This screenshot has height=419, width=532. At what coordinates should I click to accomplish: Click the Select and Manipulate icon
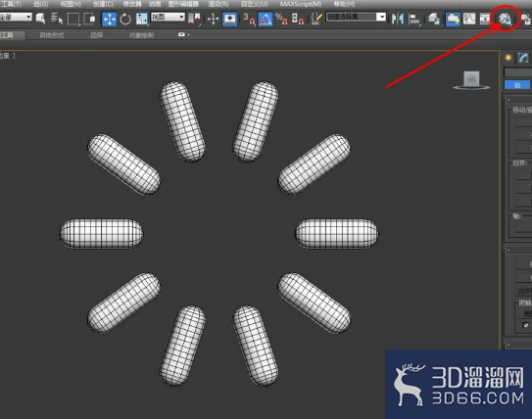[213, 19]
